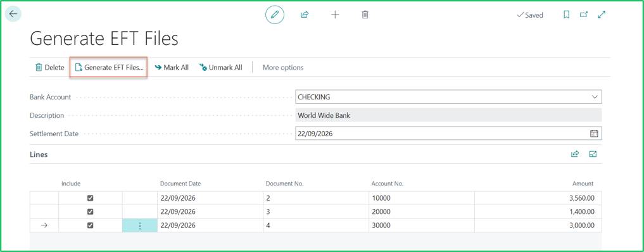Click the Description field World Wide Bank
The width and height of the screenshot is (644, 252).
point(448,115)
